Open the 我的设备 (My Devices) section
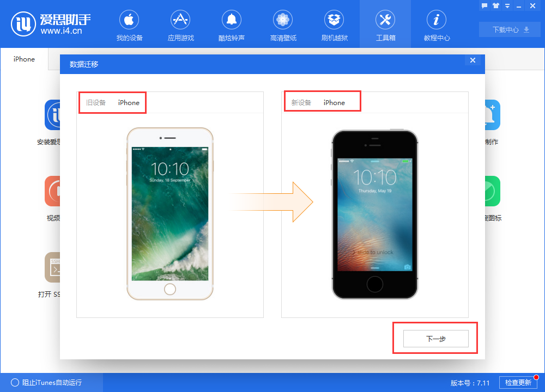The height and width of the screenshot is (392, 545). (x=129, y=24)
